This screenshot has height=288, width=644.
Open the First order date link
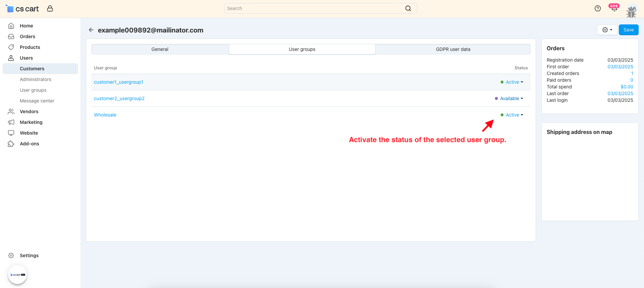tap(620, 67)
